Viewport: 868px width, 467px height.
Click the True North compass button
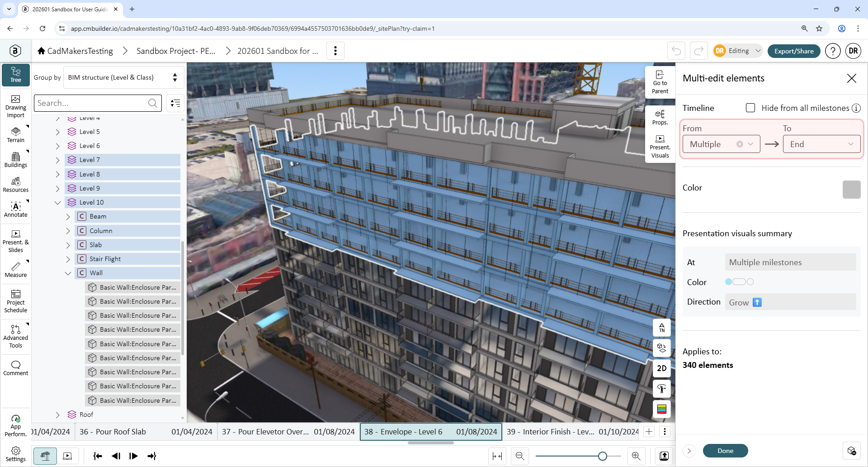(662, 328)
